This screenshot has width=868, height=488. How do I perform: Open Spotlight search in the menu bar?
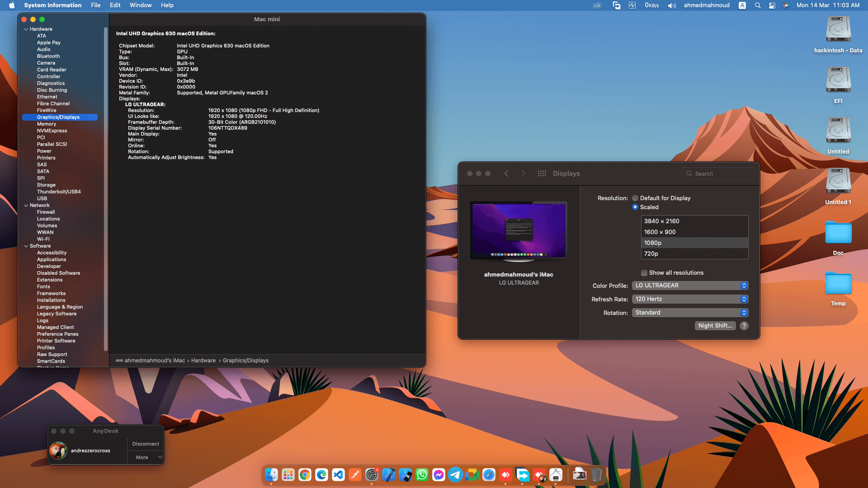[758, 5]
